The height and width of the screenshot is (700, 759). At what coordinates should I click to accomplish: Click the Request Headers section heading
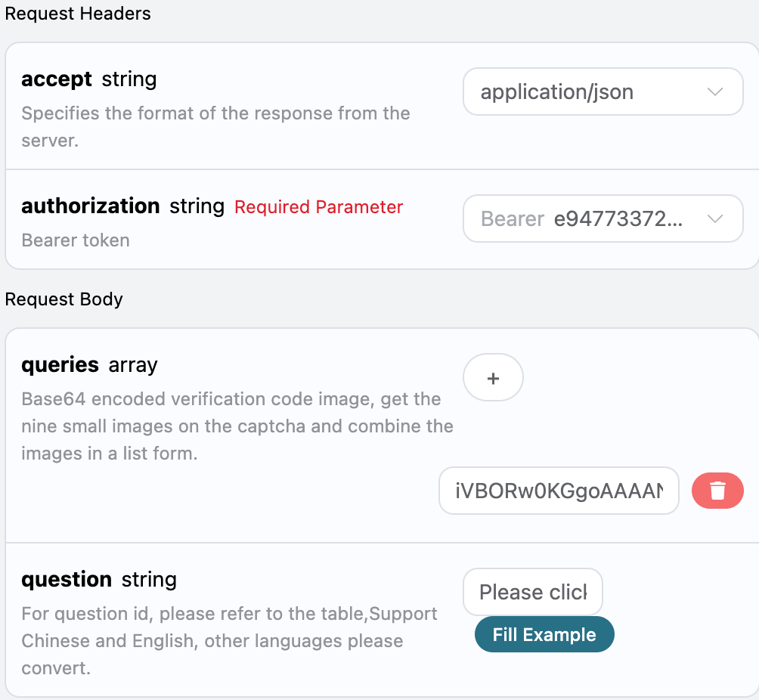[x=78, y=14]
